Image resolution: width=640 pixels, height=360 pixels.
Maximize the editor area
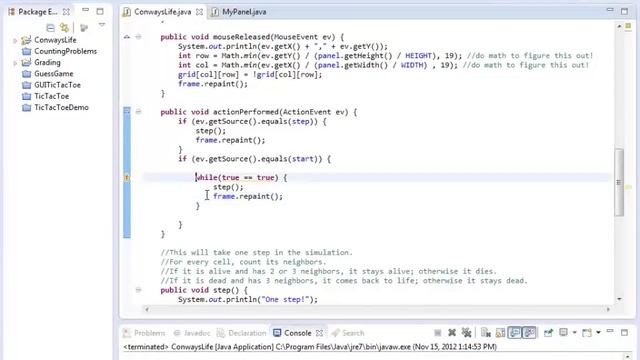click(624, 11)
